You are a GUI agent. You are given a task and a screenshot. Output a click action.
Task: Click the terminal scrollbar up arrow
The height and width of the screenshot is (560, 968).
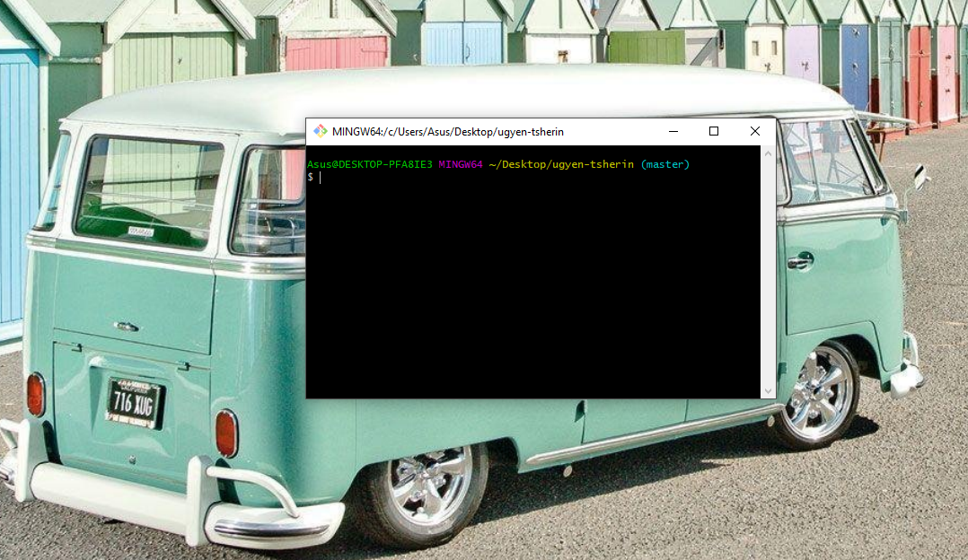[x=768, y=153]
